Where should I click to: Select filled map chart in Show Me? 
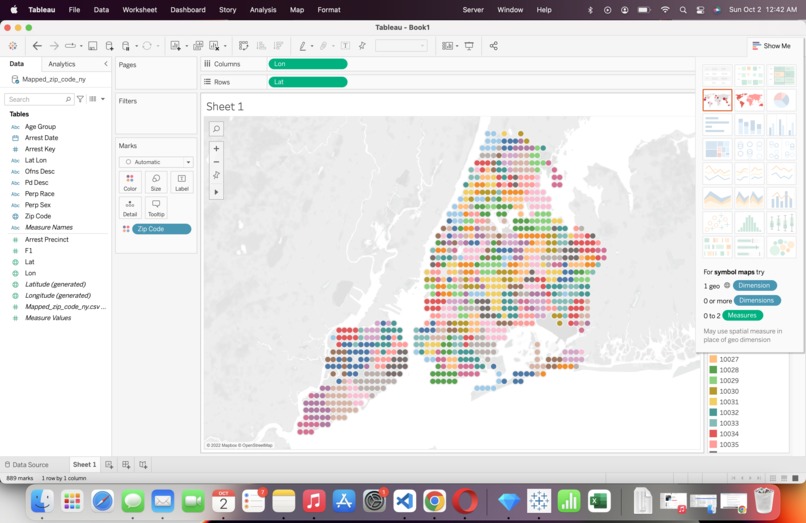(x=749, y=100)
